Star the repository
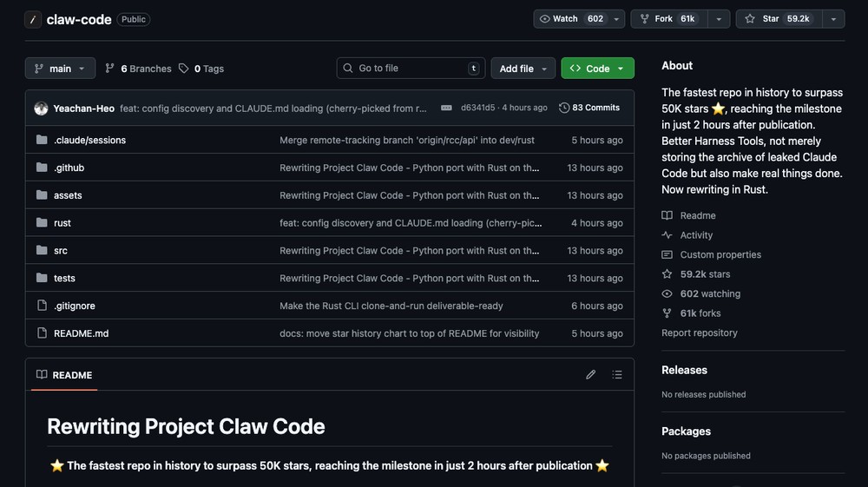The width and height of the screenshot is (868, 487). point(779,19)
